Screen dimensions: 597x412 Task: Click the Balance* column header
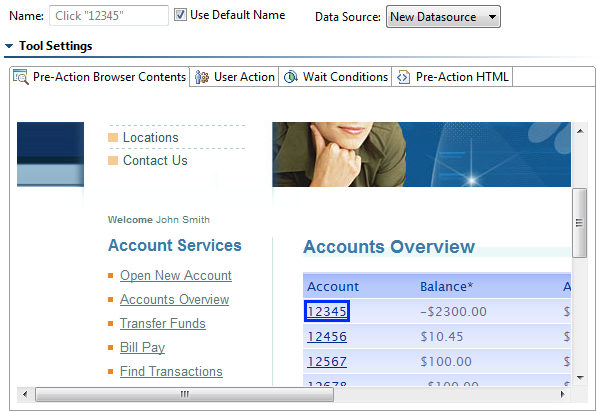(x=446, y=286)
